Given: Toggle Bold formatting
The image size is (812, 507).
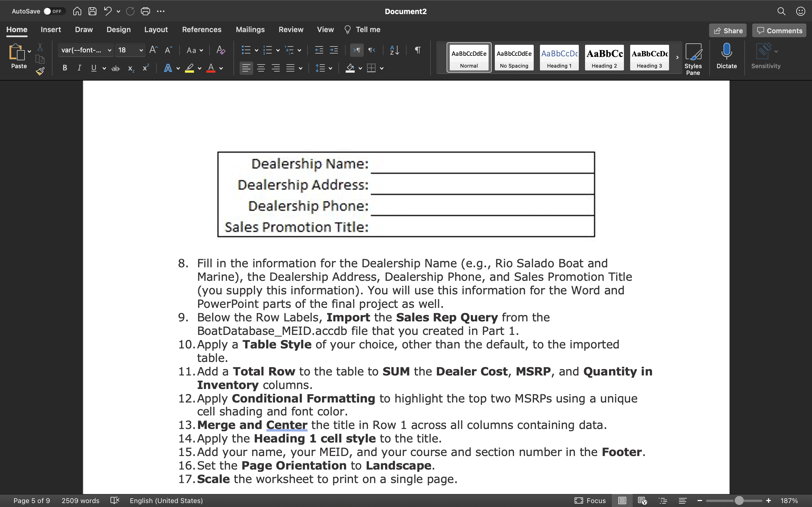Looking at the screenshot, I should (x=65, y=68).
